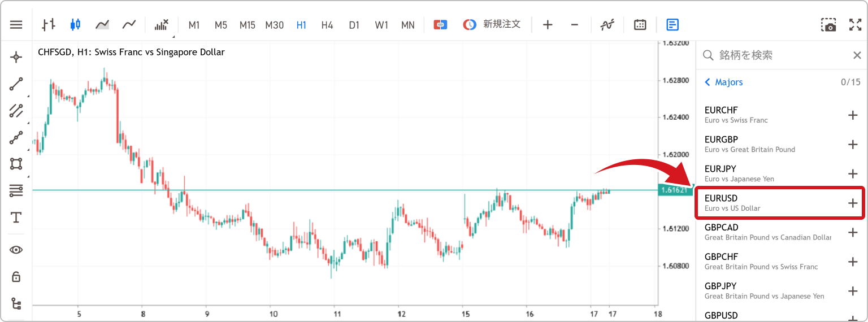Click the 新規注文 new order button

(x=492, y=25)
